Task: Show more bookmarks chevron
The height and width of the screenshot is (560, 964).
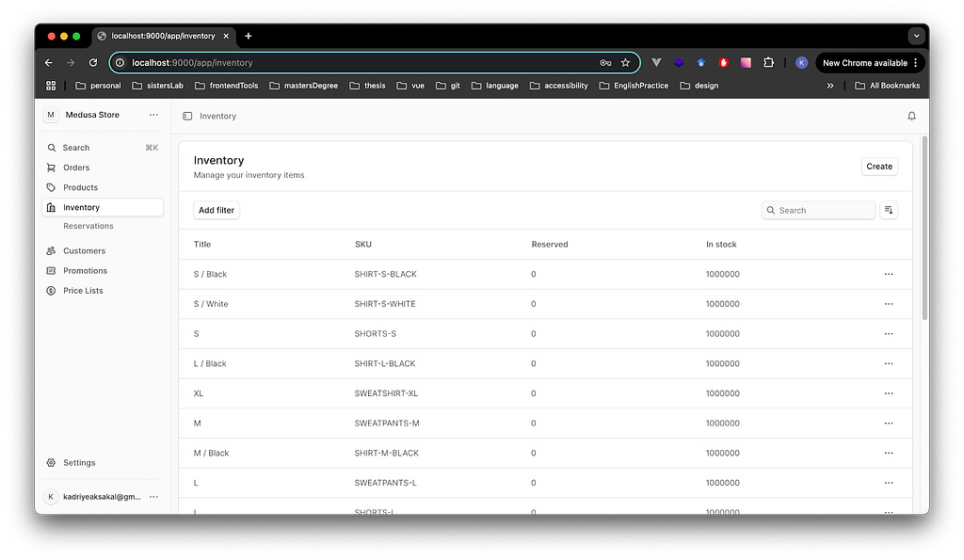Action: click(x=830, y=86)
